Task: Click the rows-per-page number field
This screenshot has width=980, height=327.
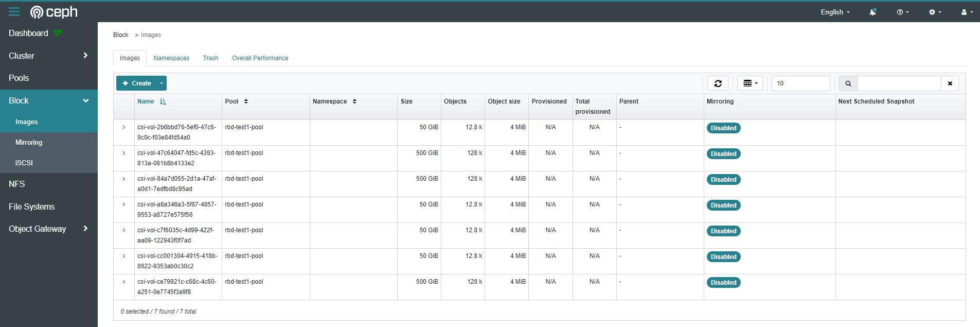Action: tap(800, 83)
